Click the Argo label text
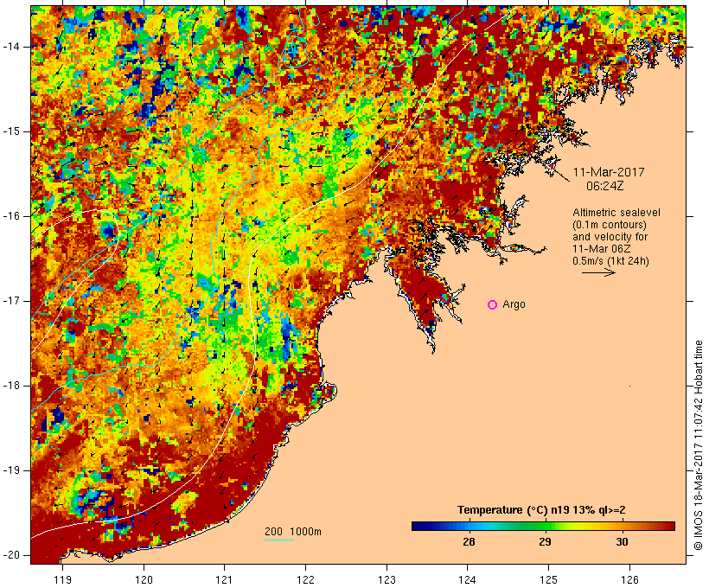709x588 pixels. point(514,304)
